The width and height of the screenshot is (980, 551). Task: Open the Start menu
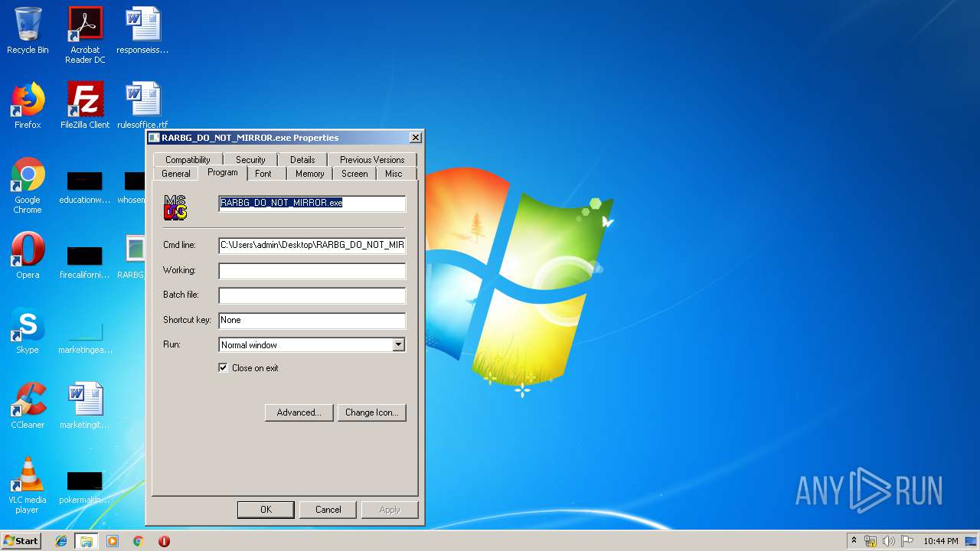click(21, 541)
